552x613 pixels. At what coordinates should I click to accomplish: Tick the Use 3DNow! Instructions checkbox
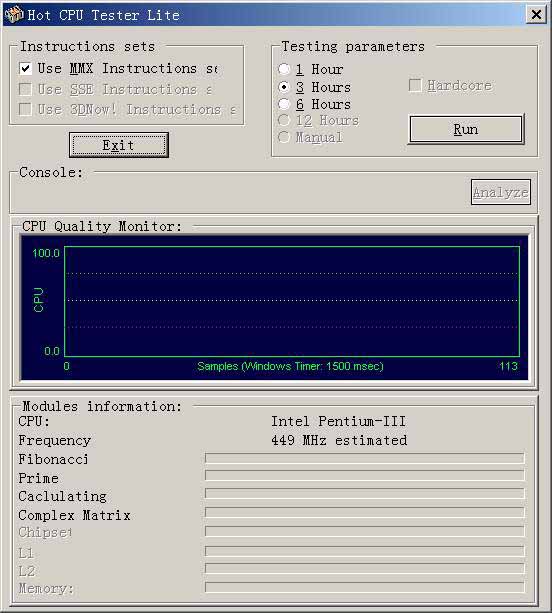pos(25,109)
